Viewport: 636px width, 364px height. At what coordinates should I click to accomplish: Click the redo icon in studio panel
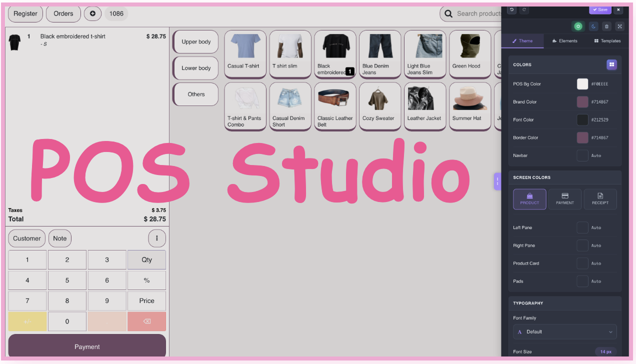[x=524, y=9]
